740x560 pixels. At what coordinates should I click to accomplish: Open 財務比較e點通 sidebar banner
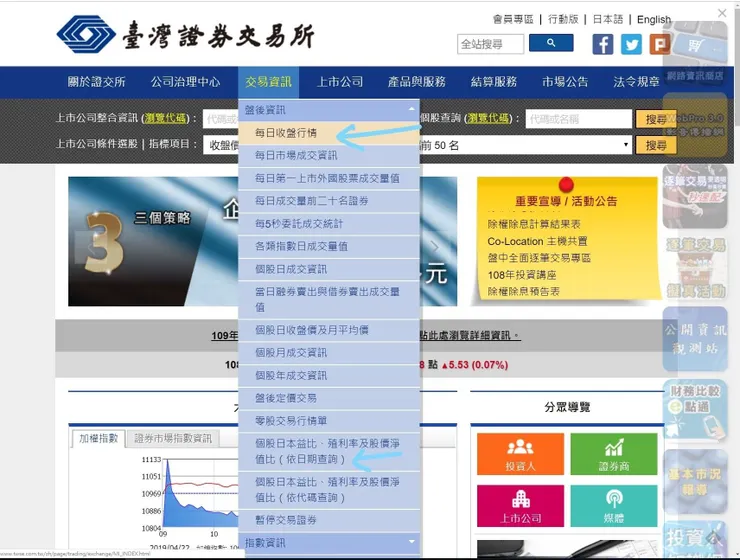tap(695, 410)
